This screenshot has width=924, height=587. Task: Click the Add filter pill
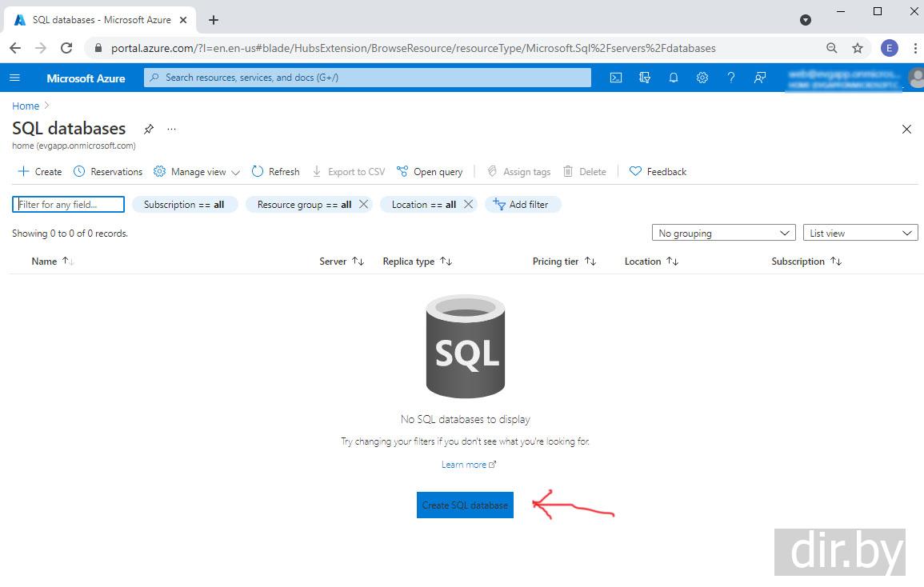(x=522, y=205)
